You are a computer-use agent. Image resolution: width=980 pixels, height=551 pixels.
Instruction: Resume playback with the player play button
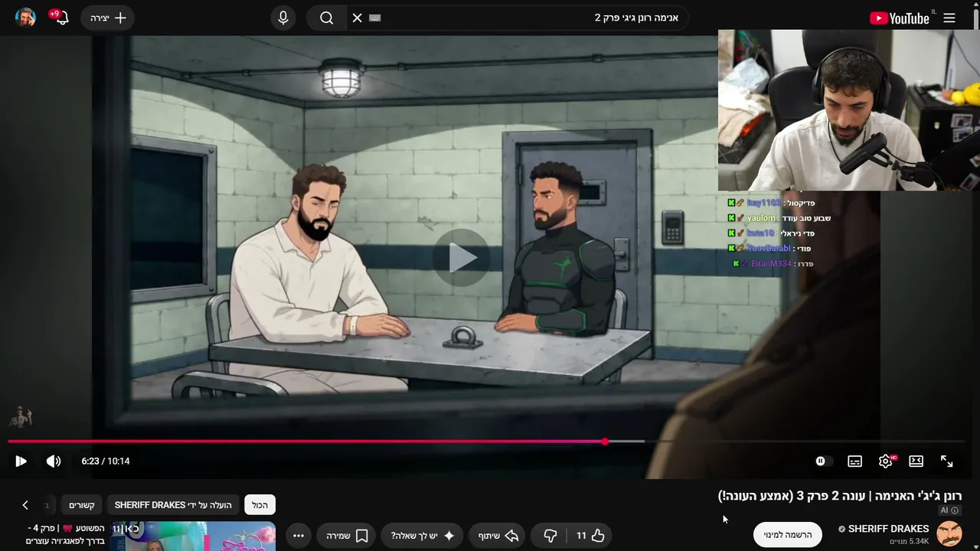pyautogui.click(x=21, y=461)
